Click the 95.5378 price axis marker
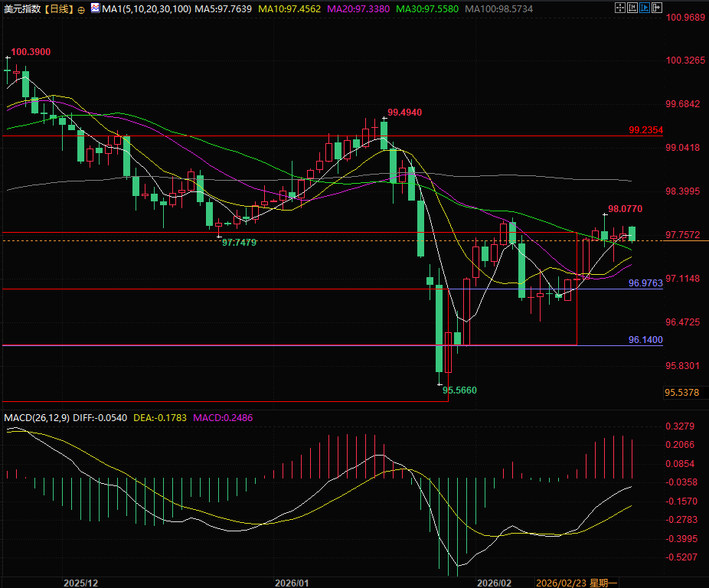709x588 pixels. point(682,393)
